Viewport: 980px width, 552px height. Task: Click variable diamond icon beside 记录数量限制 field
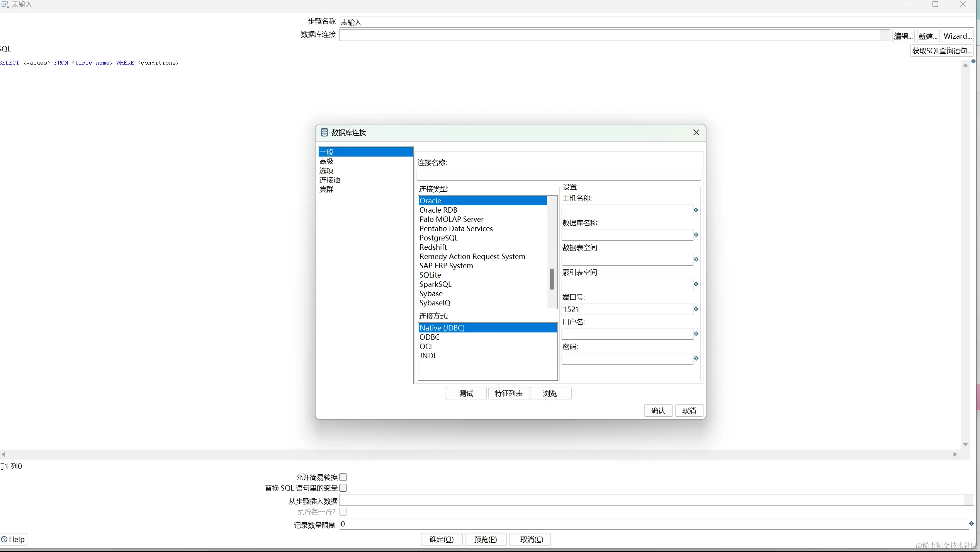pos(971,523)
